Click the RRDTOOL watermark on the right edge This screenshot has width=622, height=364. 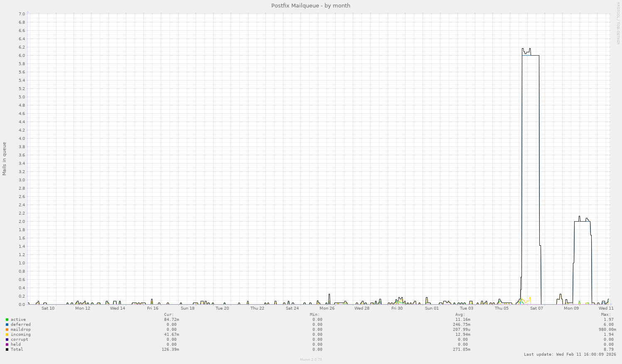pos(619,23)
